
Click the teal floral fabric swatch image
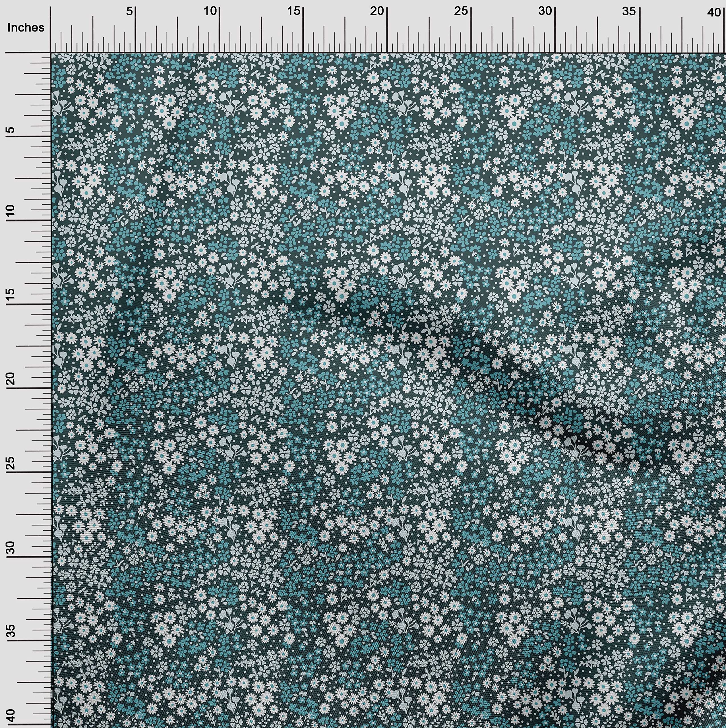coord(388,390)
